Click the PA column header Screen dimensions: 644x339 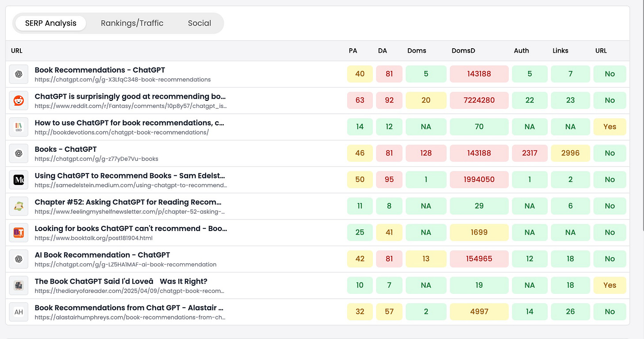coord(353,51)
